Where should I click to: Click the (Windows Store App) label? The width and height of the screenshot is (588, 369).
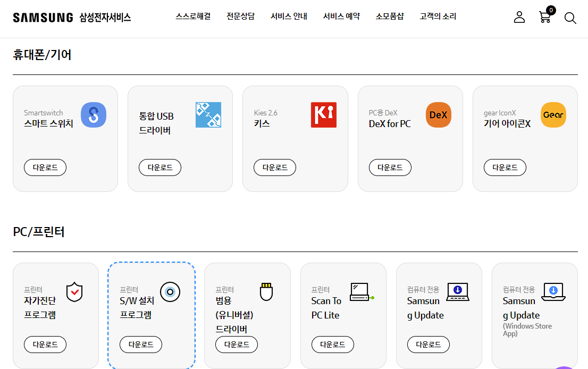click(x=527, y=330)
